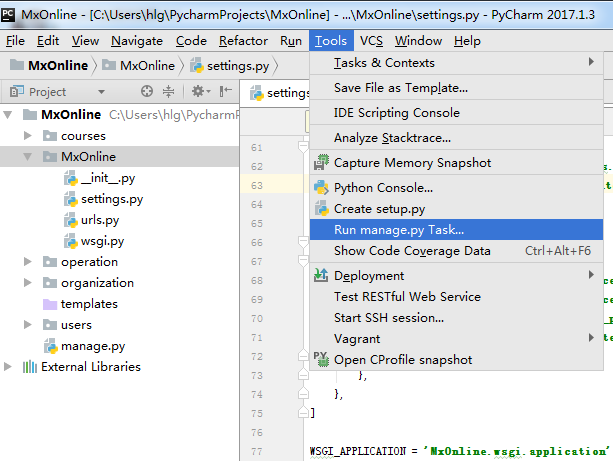The width and height of the screenshot is (613, 461).
Task: Expand the Vagrant submenu
Action: coord(456,338)
